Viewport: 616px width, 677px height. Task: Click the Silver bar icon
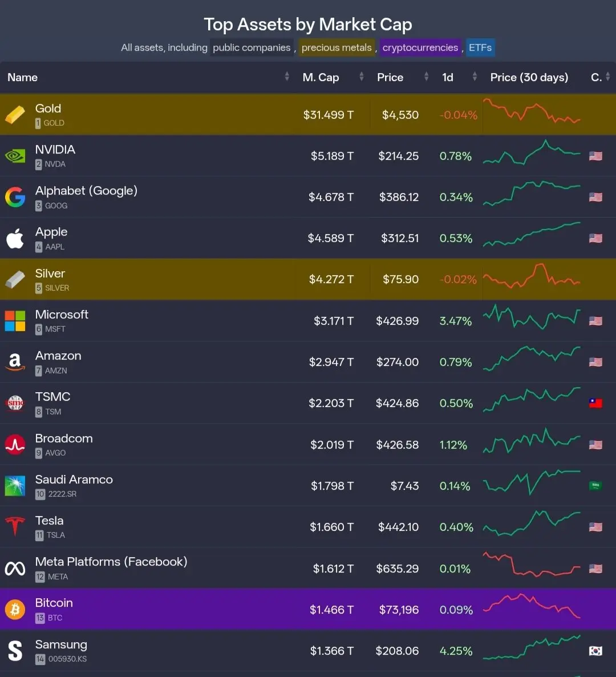(15, 279)
